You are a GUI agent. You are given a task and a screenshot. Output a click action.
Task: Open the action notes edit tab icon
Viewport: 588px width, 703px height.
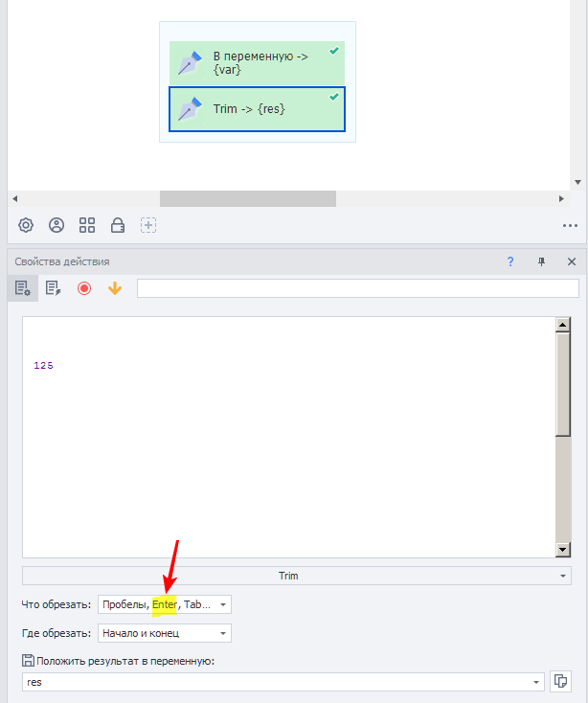tap(53, 288)
